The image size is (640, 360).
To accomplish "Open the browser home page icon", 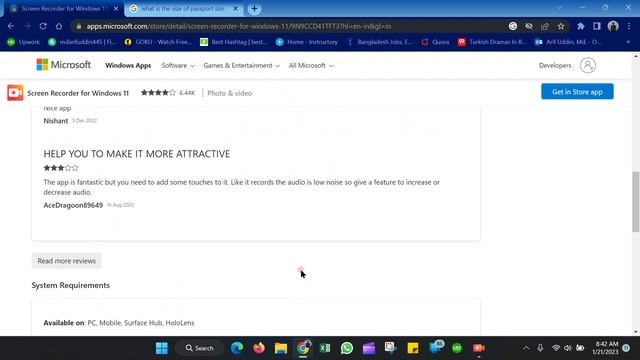I will click(59, 26).
